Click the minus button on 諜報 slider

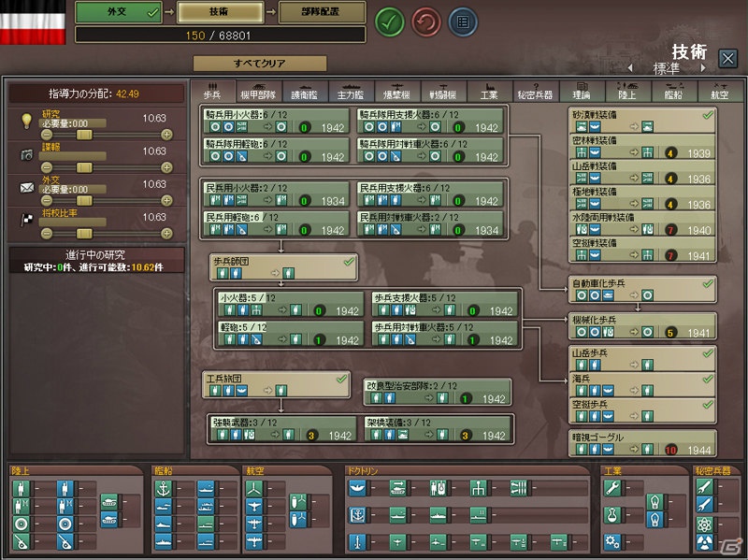pyautogui.click(x=47, y=167)
